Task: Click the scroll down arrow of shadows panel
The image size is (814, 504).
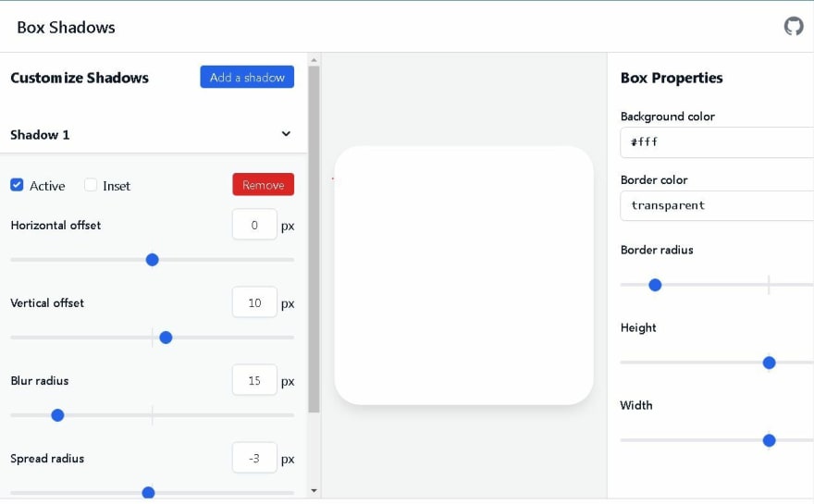Action: (x=314, y=490)
